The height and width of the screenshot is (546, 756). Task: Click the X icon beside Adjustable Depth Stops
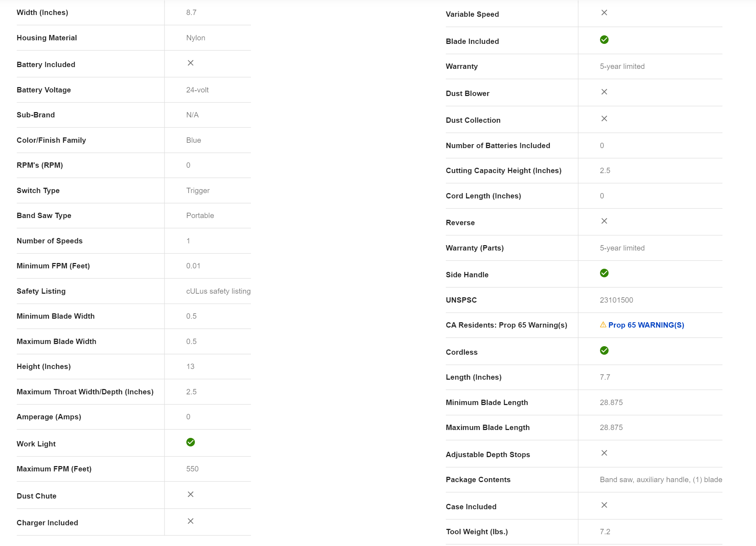coord(604,453)
